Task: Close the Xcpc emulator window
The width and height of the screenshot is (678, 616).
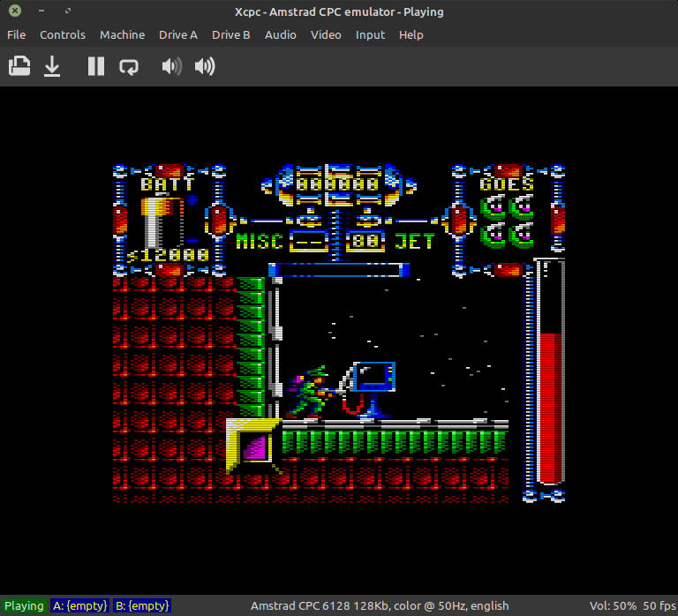Action: pyautogui.click(x=15, y=11)
